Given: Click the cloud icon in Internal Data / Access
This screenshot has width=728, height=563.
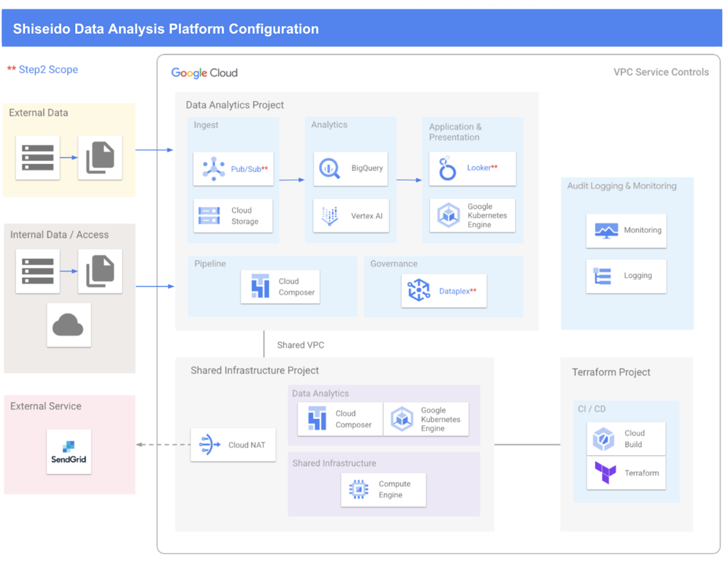Looking at the screenshot, I should point(69,325).
